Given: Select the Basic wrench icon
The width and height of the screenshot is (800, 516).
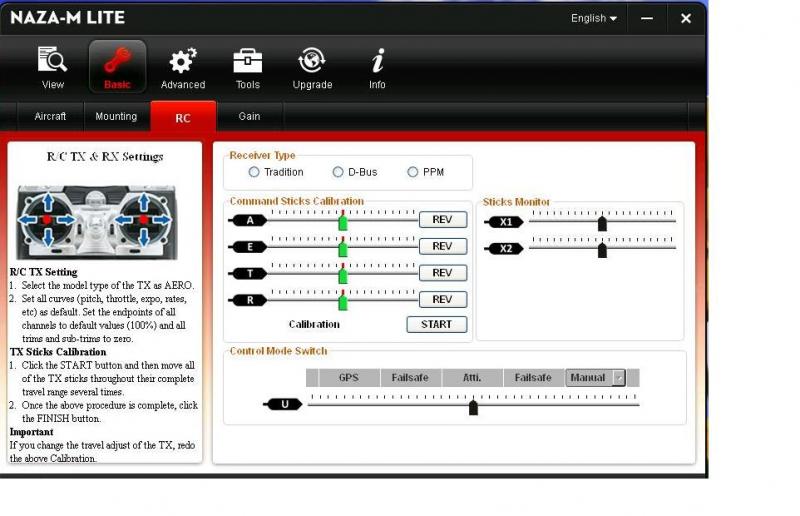Looking at the screenshot, I should pos(117,62).
